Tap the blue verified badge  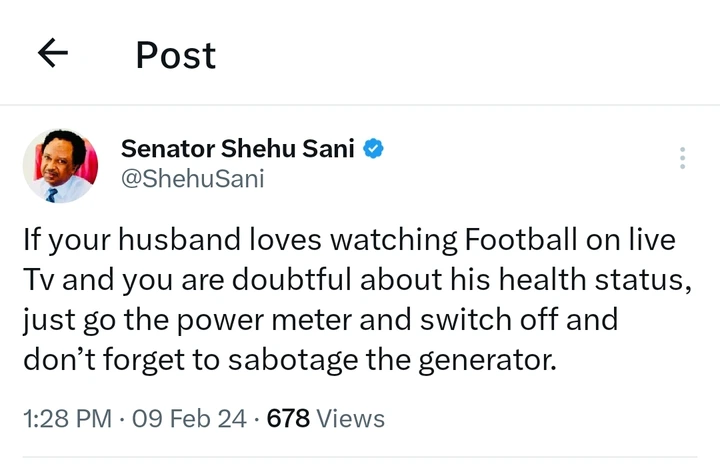click(x=373, y=148)
